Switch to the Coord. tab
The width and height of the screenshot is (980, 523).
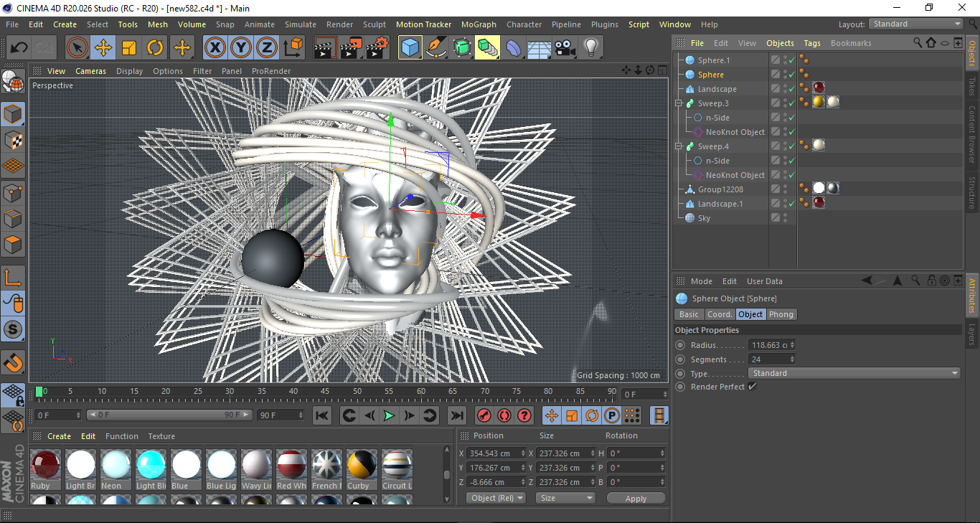click(x=720, y=314)
